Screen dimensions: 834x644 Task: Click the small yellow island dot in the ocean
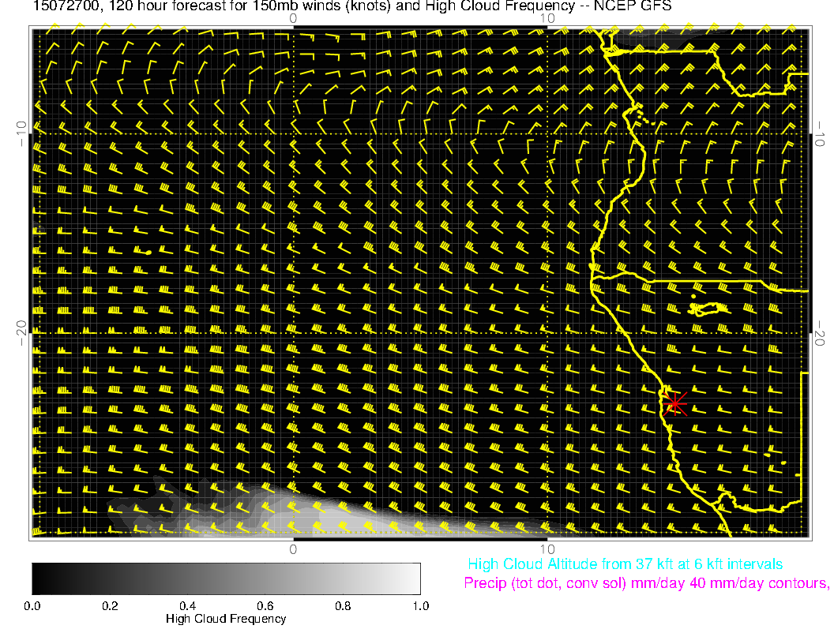point(148,252)
